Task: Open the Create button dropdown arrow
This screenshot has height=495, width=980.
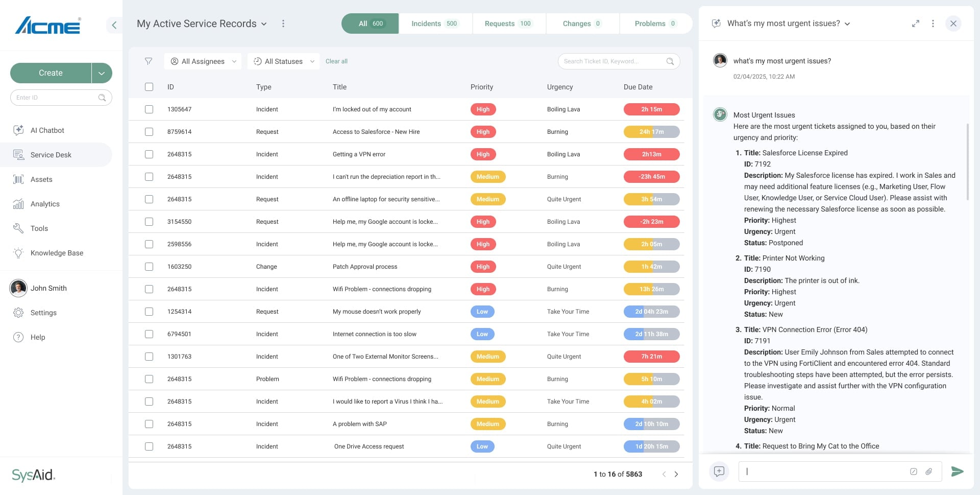Action: pyautogui.click(x=102, y=73)
